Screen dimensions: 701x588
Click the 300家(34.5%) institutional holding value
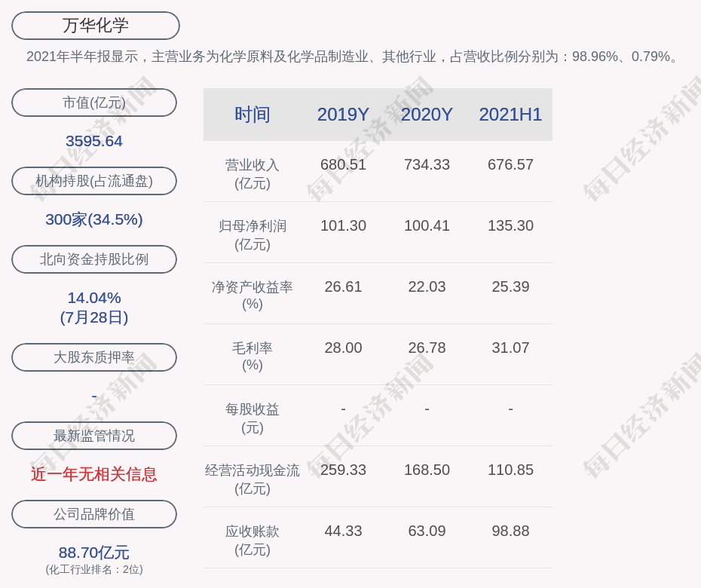click(94, 219)
